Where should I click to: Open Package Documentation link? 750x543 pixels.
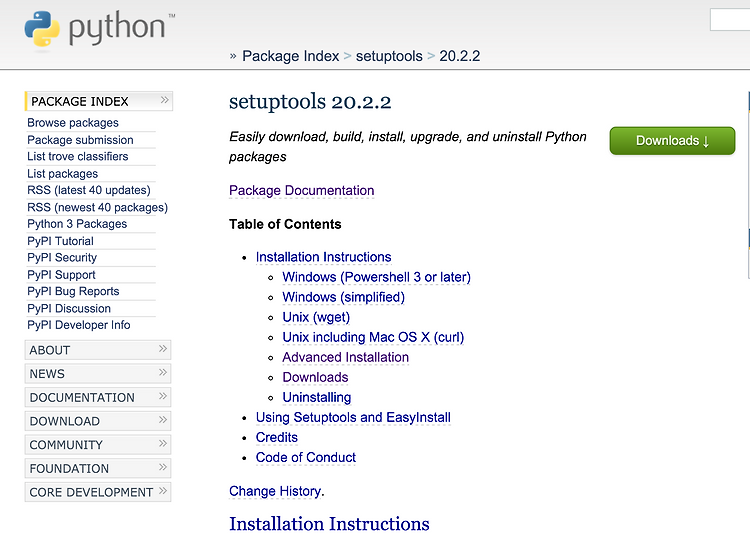(x=301, y=190)
